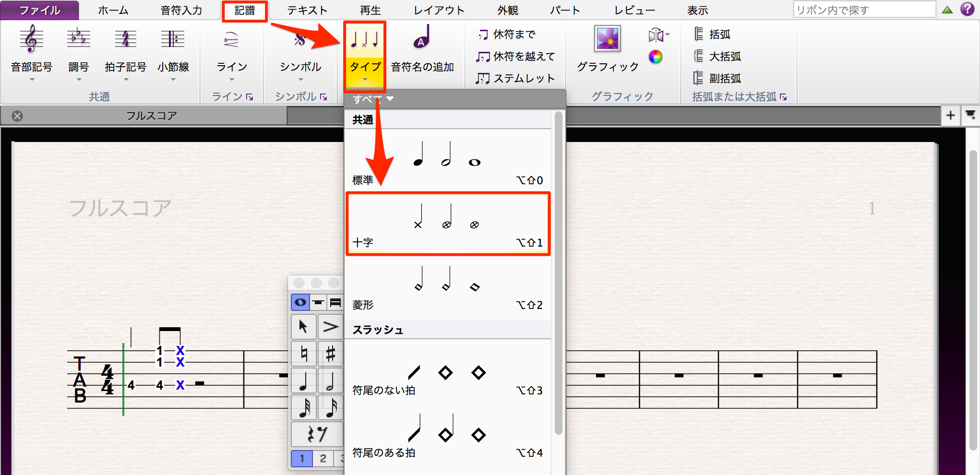980x475 pixels.
Task: Open the graphic import dropdown icon
Action: 658,35
